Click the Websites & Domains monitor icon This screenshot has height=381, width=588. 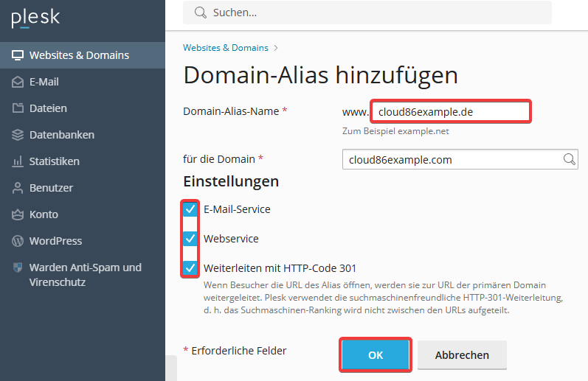tap(17, 55)
